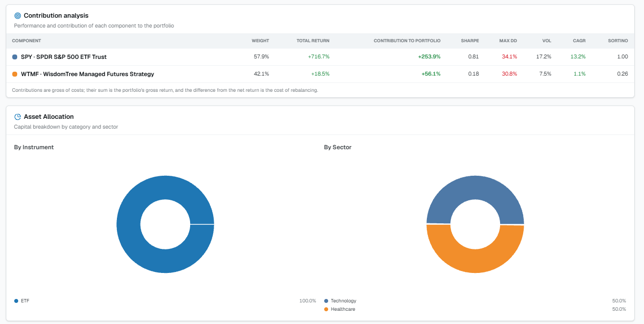The height and width of the screenshot is (324, 644).
Task: Click the +716.7% total return value
Action: (x=319, y=57)
